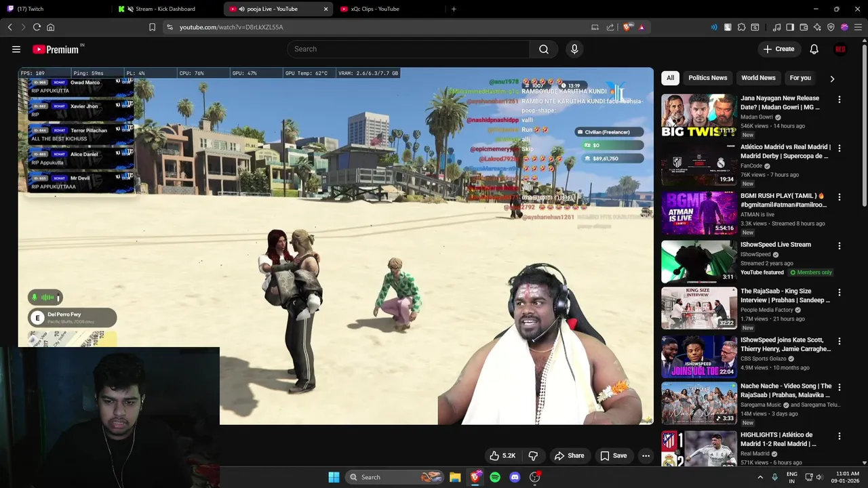
Task: Open Spotify from the taskbar
Action: click(x=495, y=477)
